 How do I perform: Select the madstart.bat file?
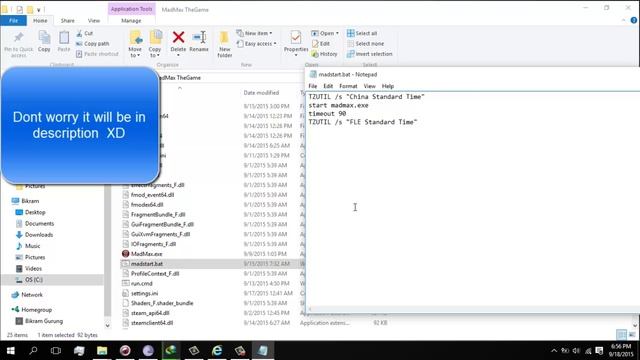[147, 264]
